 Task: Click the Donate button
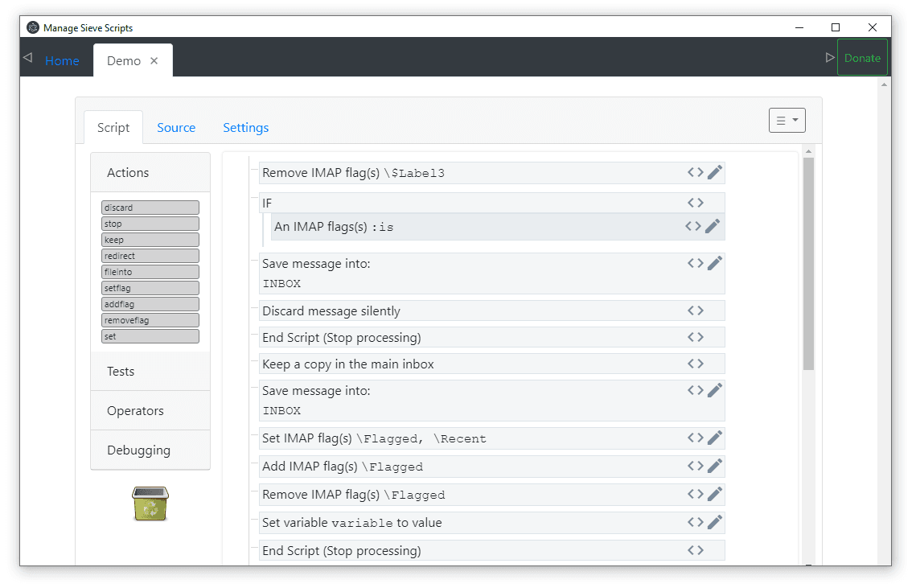(862, 58)
